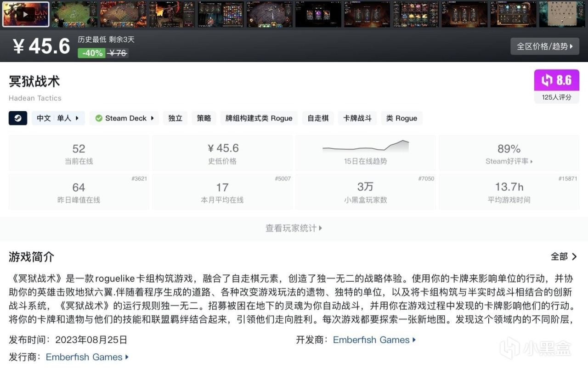This screenshot has height=369, width=588.
Task: Click the #3621 rank label
Action: pyautogui.click(x=139, y=178)
